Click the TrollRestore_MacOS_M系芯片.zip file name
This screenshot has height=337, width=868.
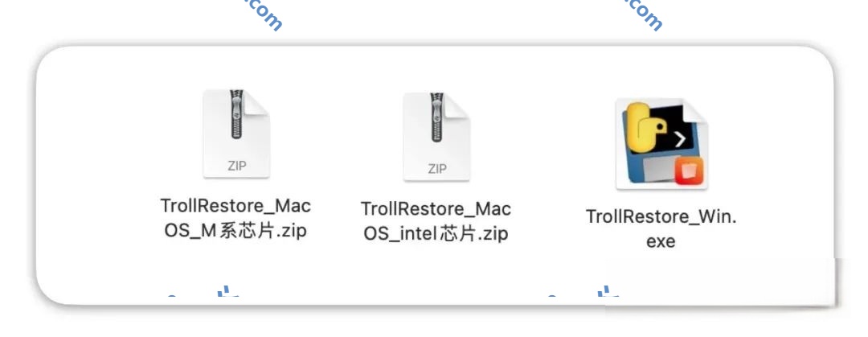[x=235, y=218]
